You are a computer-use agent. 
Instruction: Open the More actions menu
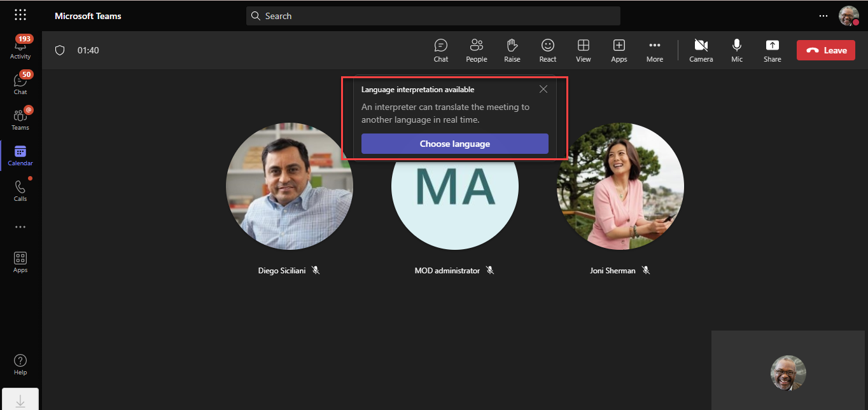tap(654, 50)
